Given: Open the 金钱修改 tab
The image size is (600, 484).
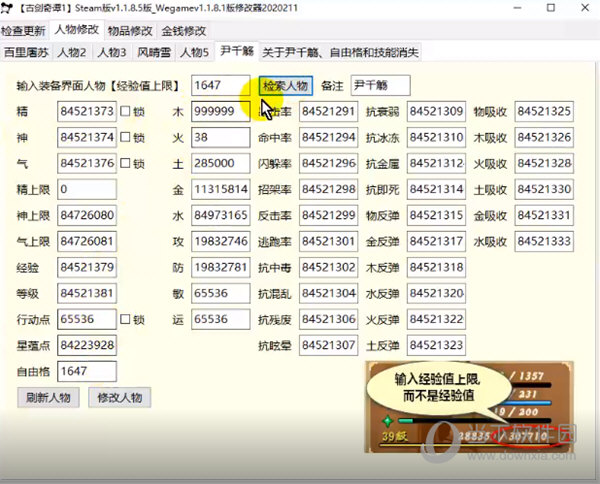Looking at the screenshot, I should pyautogui.click(x=184, y=31).
